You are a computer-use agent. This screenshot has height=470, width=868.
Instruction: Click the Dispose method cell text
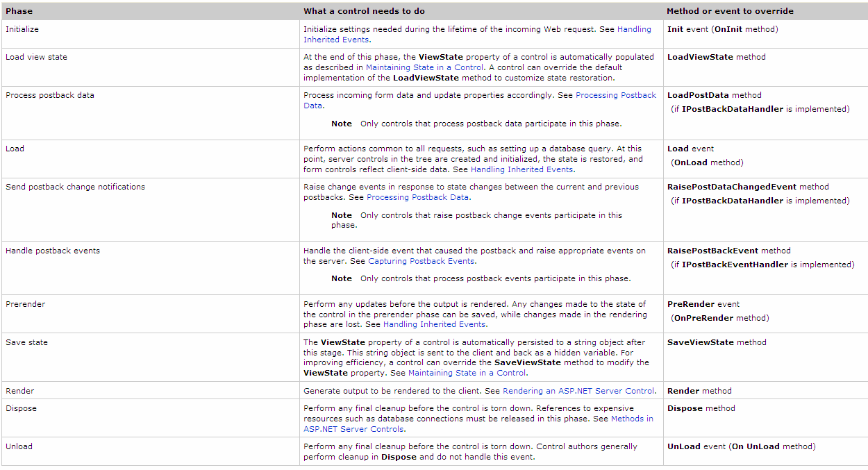pos(701,408)
